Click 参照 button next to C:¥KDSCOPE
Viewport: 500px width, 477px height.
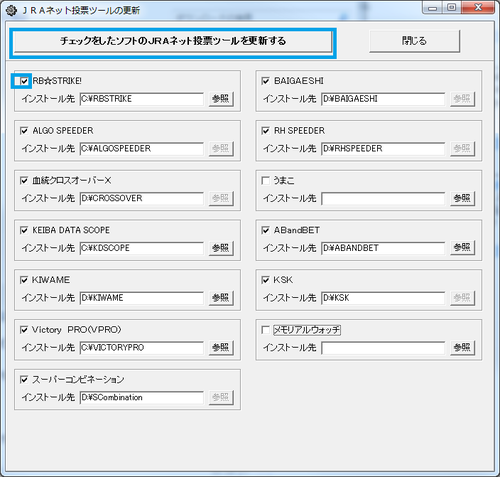221,248
